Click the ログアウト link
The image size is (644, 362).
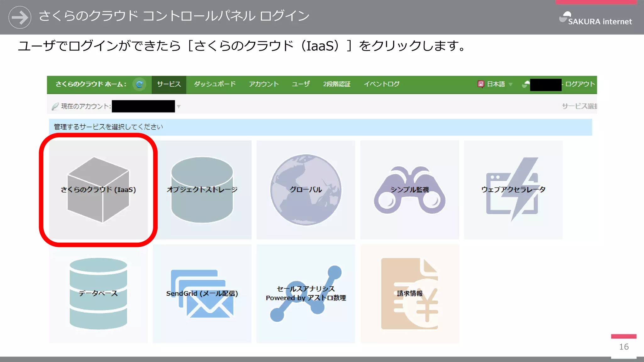point(580,84)
